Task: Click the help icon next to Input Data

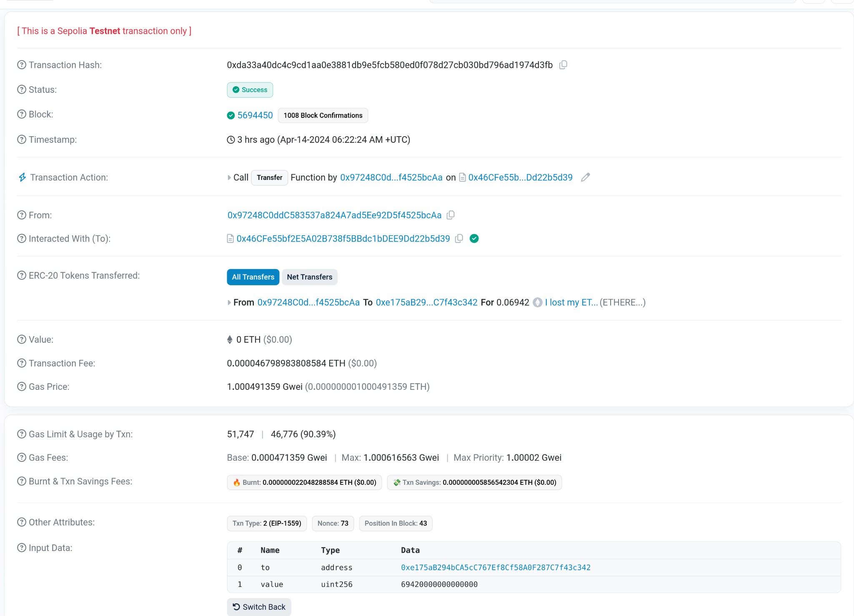Action: point(22,548)
